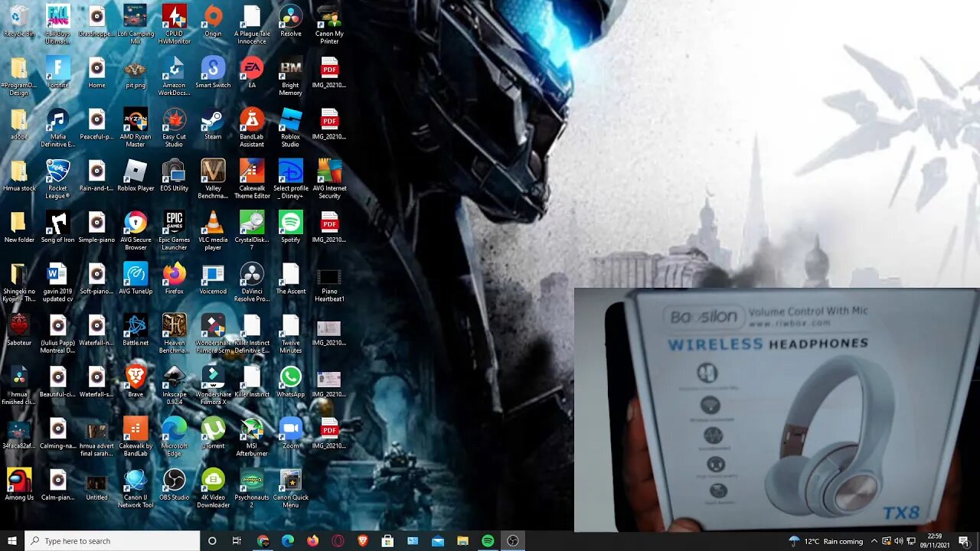
Task: Open the Canon My Printer shortcut
Action: pos(329,24)
